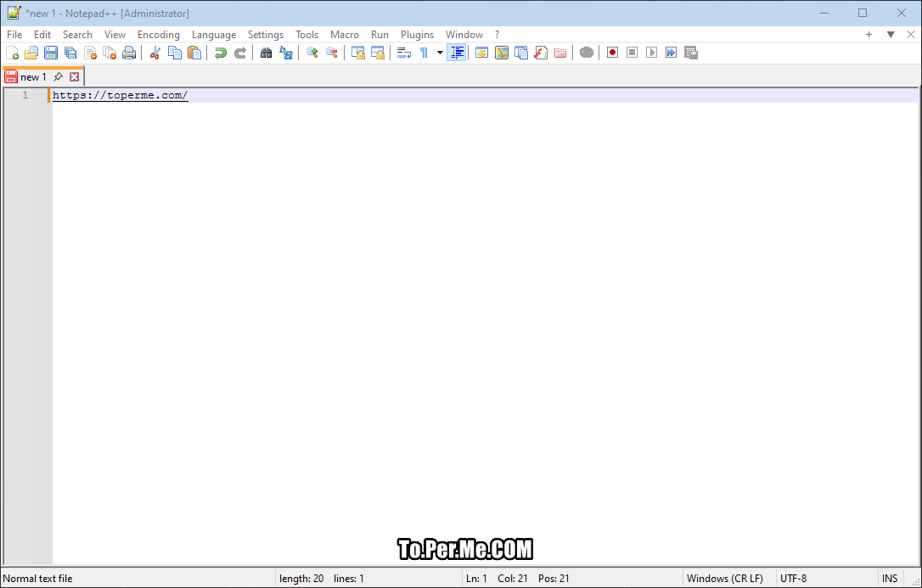Toggle the highlighted Indent guide button
The width and height of the screenshot is (922, 588).
pos(457,53)
